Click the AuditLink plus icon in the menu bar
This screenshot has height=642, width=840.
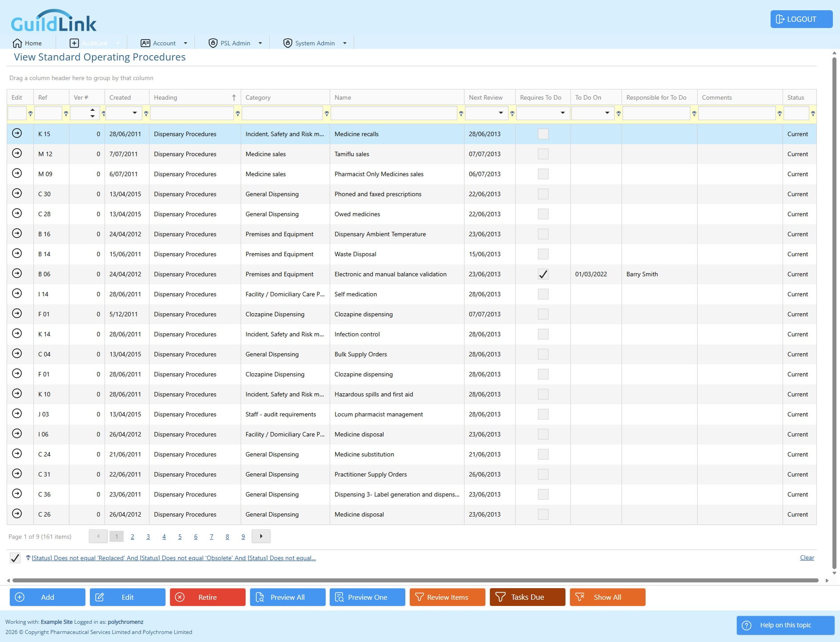pos(74,43)
